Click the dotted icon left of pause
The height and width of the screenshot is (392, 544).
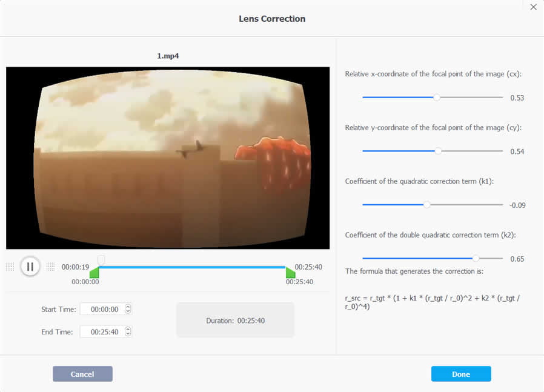point(10,267)
